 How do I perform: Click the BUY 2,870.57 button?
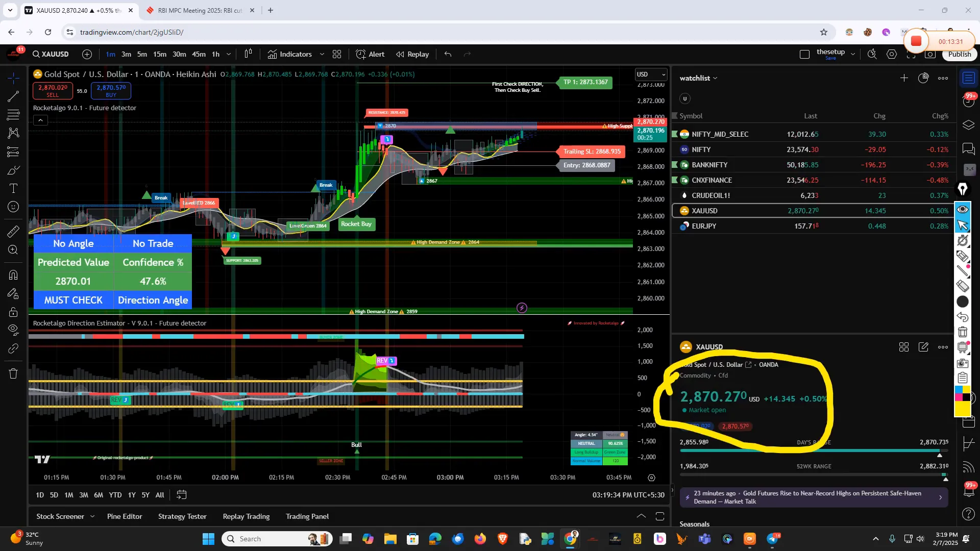coord(111,90)
